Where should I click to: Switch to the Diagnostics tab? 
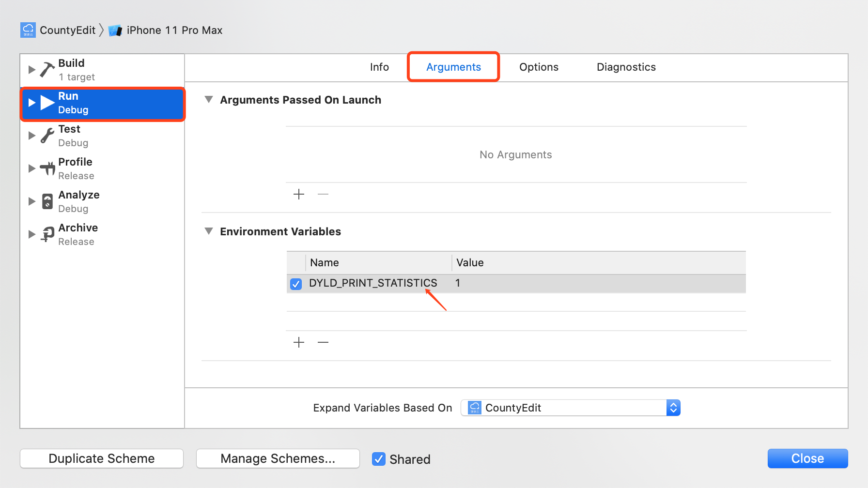point(626,67)
